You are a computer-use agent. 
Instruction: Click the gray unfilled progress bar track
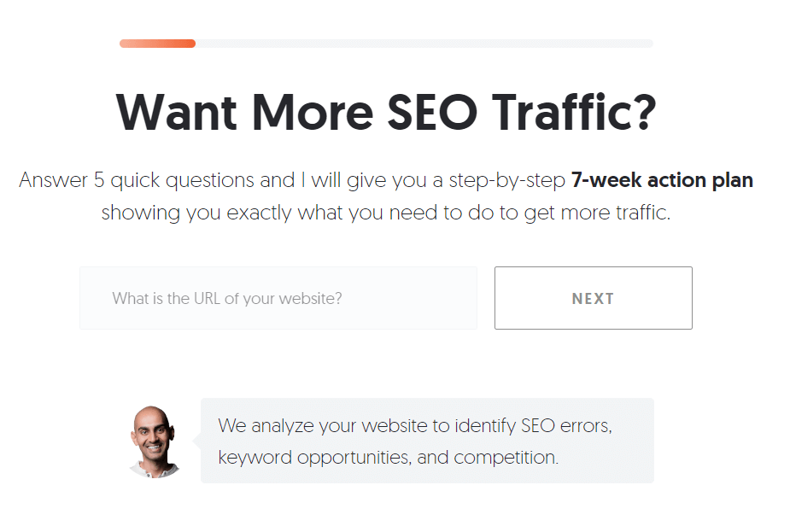click(424, 44)
